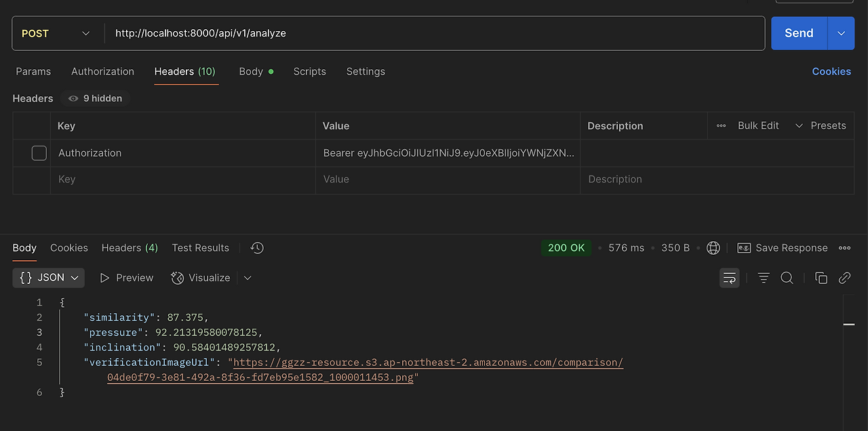Viewport: 868px width, 431px height.
Task: Click the 200 OK status badge
Action: click(x=566, y=248)
